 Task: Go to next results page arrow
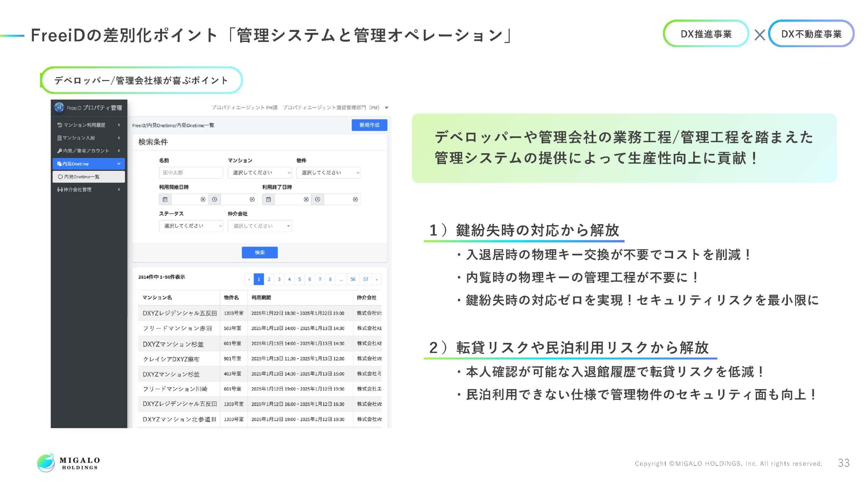click(376, 279)
